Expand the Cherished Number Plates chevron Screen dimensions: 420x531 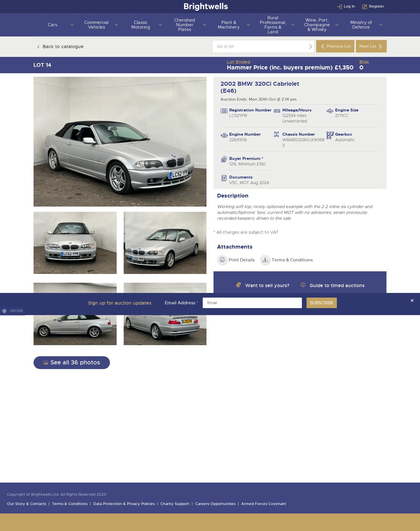point(204,25)
